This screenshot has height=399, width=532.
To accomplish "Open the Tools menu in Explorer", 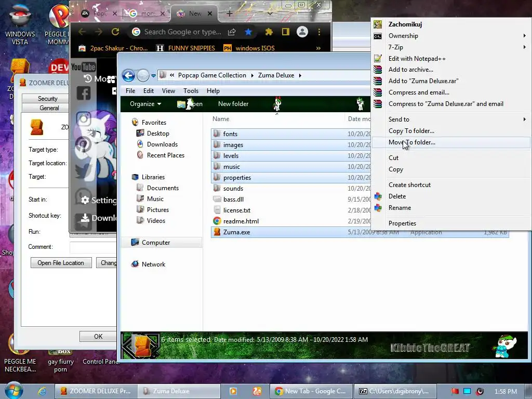I will (x=191, y=91).
